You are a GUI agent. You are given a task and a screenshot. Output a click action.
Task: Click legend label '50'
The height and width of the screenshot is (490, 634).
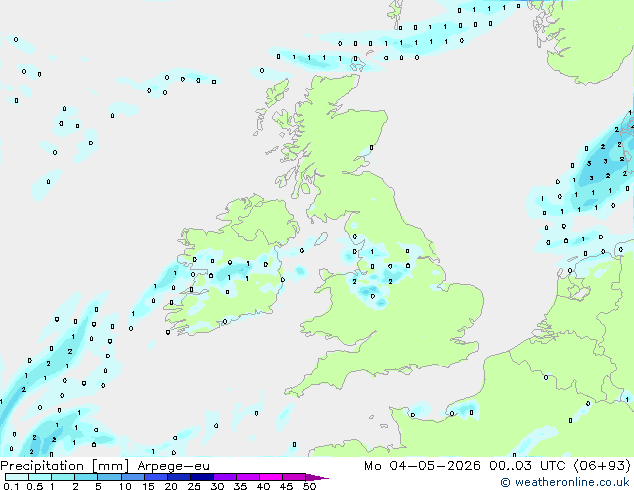pyautogui.click(x=309, y=486)
